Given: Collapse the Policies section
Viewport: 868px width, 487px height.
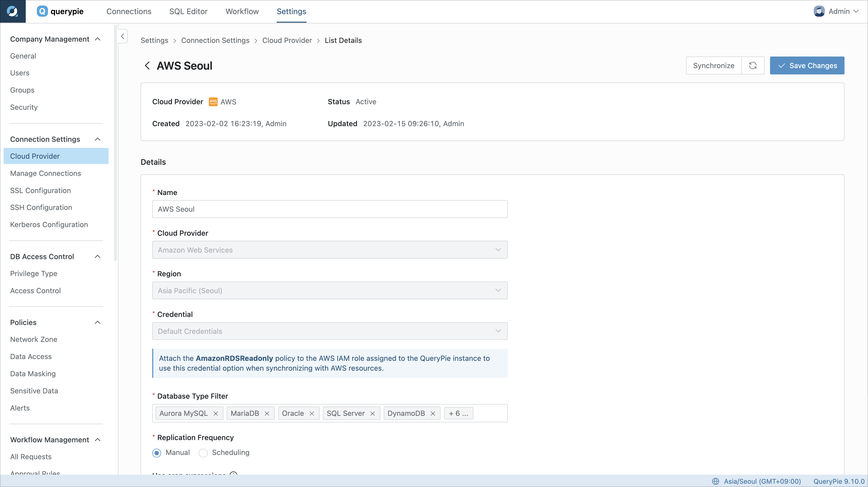Looking at the screenshot, I should click(98, 322).
